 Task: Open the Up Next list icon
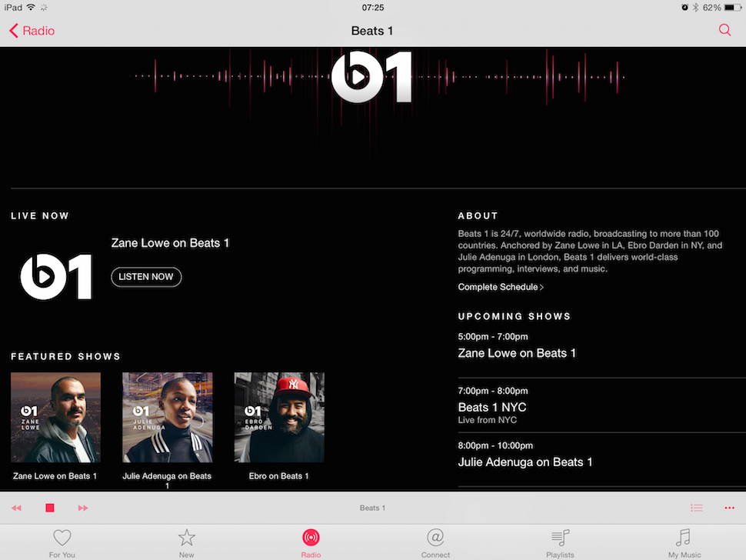(697, 508)
